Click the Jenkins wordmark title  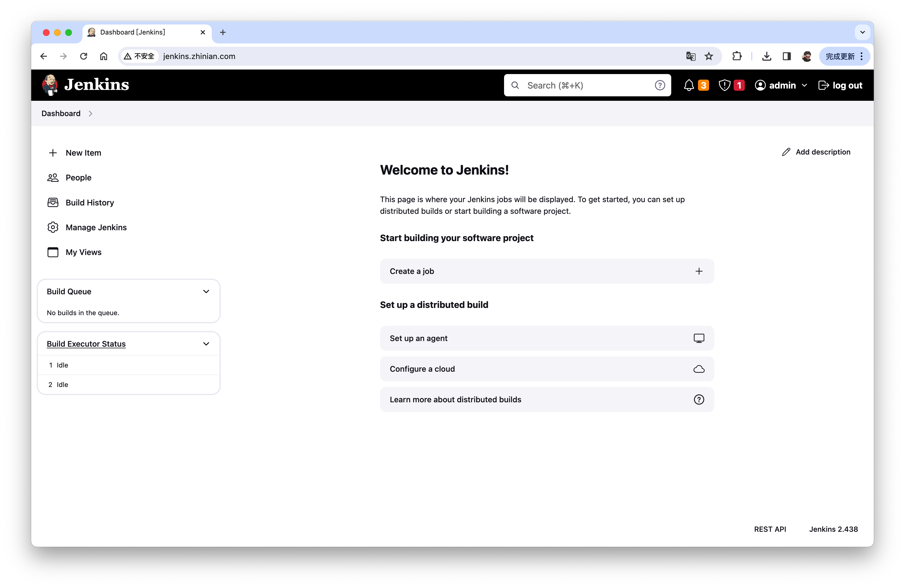coord(97,85)
